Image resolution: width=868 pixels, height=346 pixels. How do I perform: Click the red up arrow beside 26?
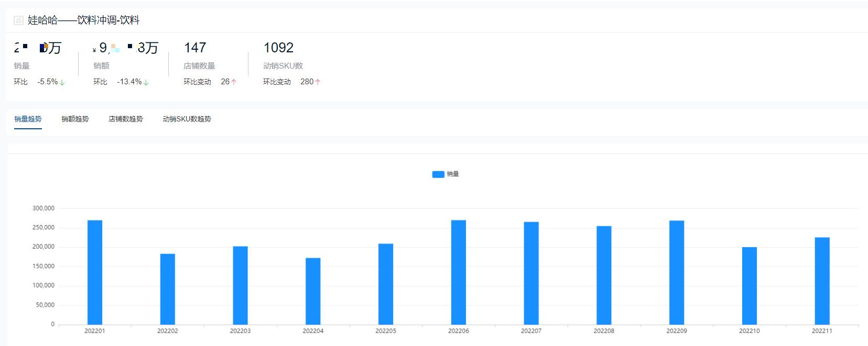pos(234,82)
